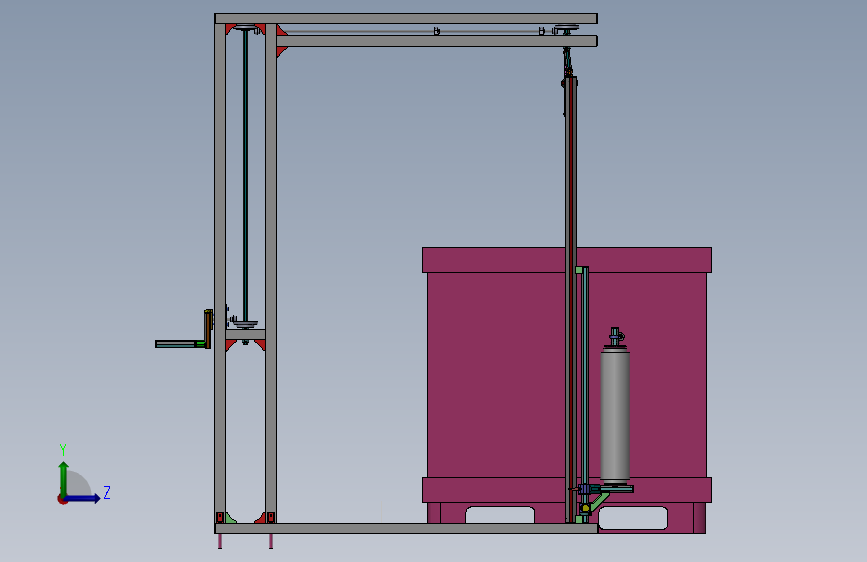This screenshot has width=867, height=562.
Task: Select the second horizontal beam below the top
Action: tap(437, 41)
